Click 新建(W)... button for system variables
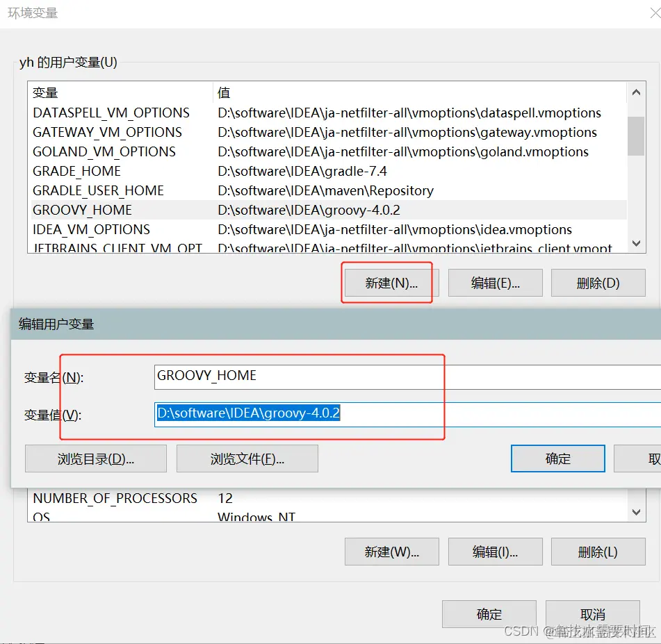661x644 pixels. point(391,552)
